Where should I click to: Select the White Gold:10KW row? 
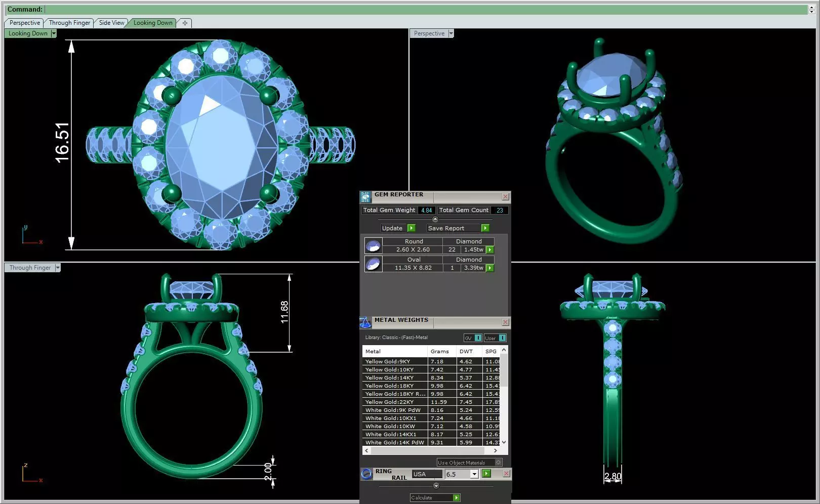tap(431, 426)
